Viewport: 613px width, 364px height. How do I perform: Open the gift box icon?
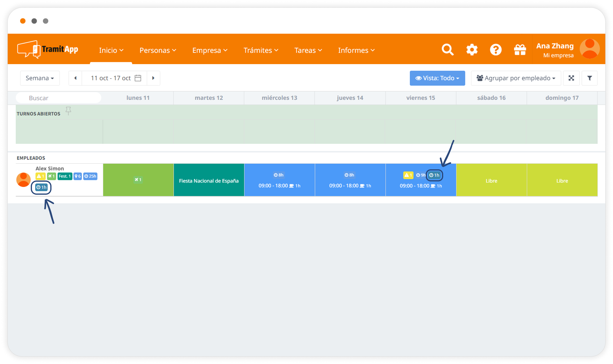point(520,50)
